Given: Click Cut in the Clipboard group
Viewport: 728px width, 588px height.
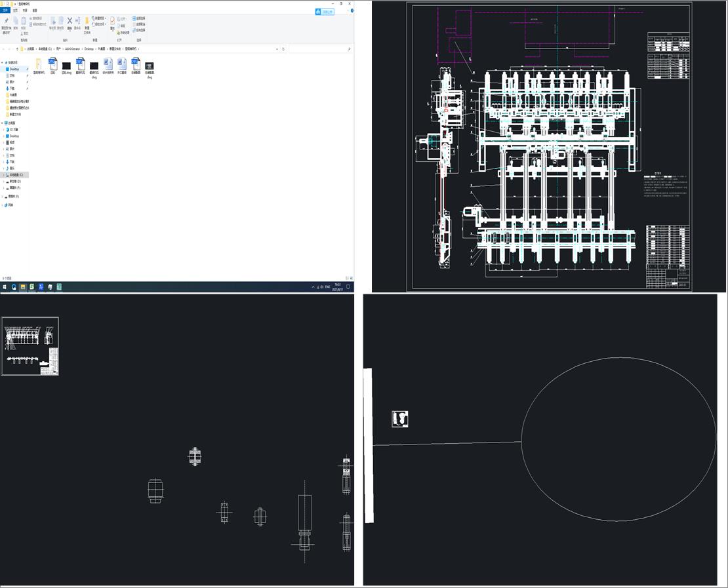Looking at the screenshot, I should coord(25,33).
